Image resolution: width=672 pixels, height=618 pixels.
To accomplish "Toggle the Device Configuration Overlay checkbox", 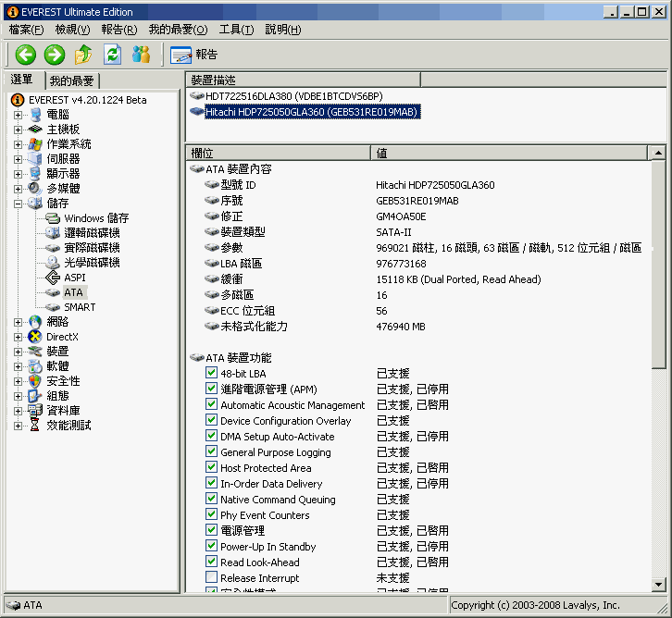I will pyautogui.click(x=211, y=420).
